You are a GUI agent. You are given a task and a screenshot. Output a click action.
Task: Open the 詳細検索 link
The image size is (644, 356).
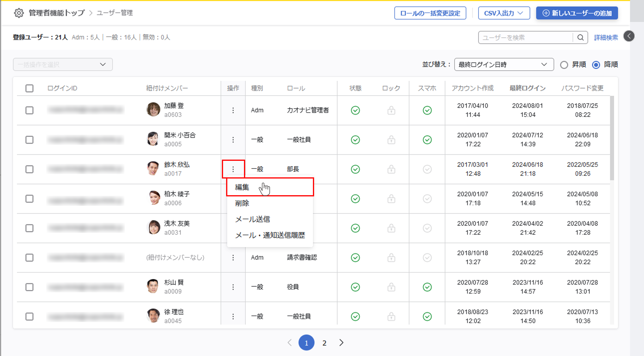click(606, 37)
